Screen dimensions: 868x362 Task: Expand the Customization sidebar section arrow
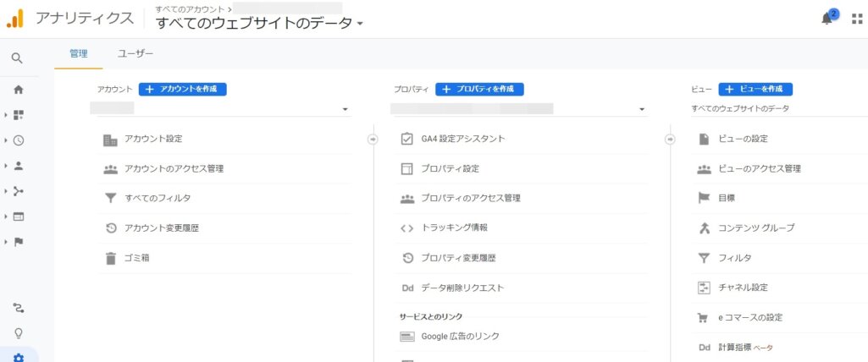point(6,115)
